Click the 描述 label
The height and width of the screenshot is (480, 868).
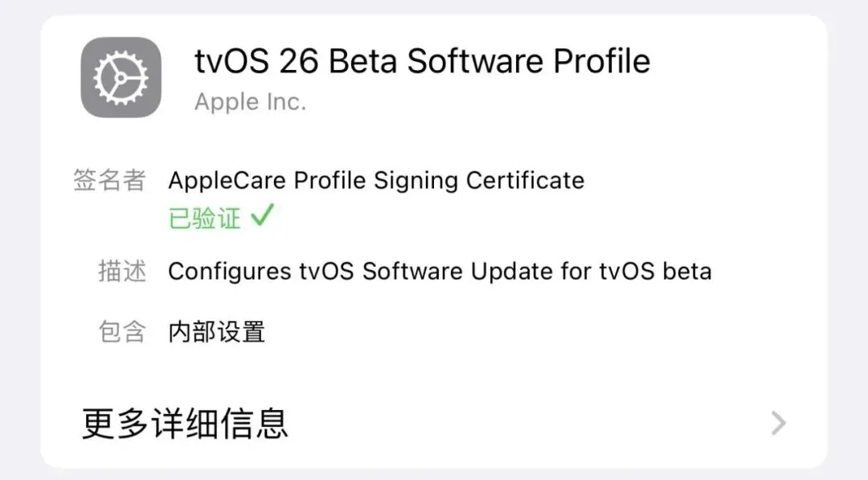coord(121,271)
